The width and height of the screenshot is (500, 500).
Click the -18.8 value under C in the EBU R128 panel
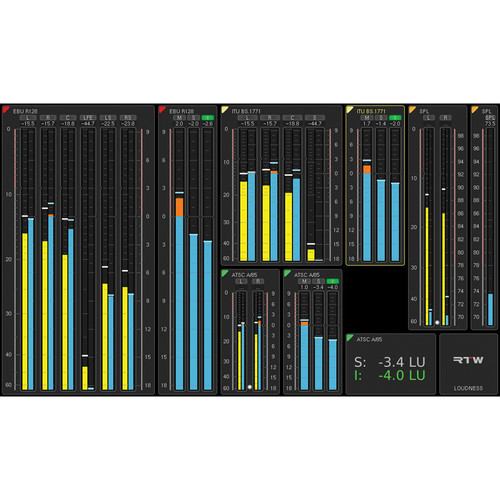pos(68,124)
